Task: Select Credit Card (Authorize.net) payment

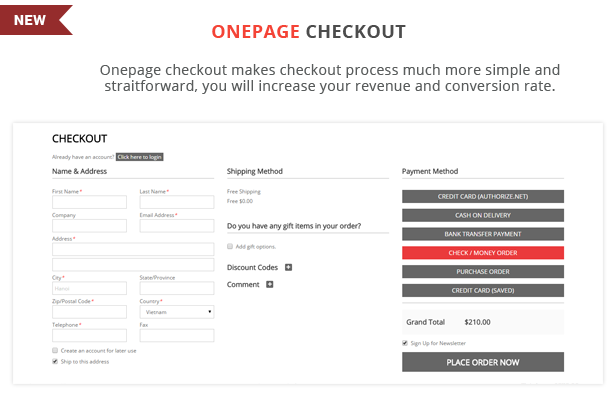Action: click(483, 196)
